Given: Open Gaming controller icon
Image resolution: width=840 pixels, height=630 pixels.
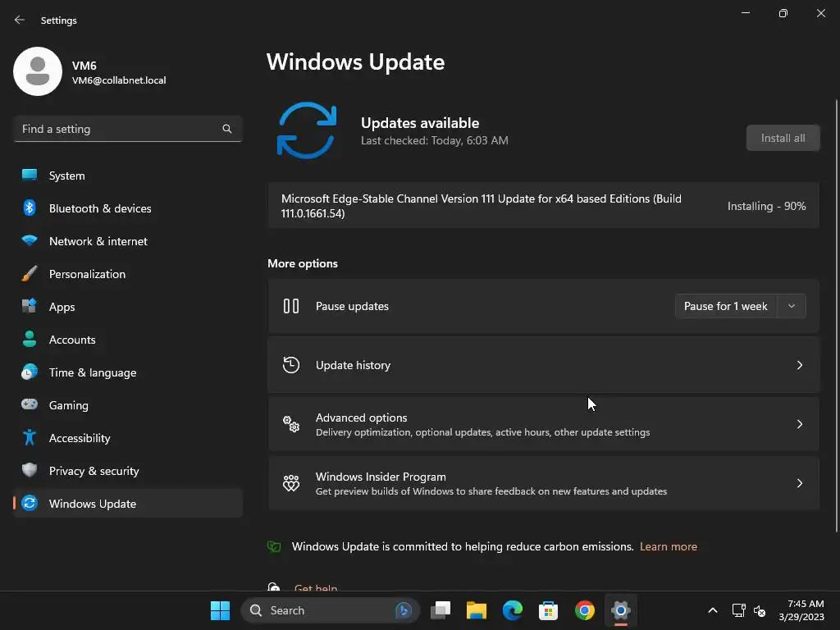Looking at the screenshot, I should tap(30, 404).
